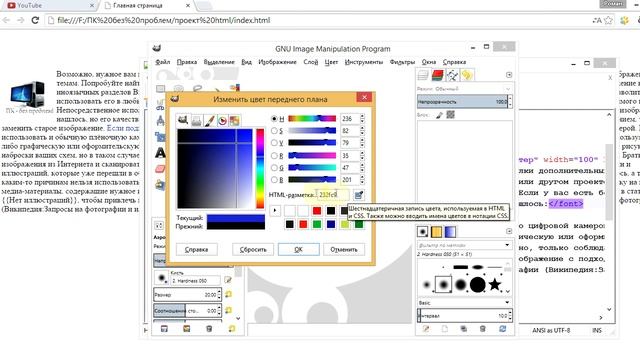Viewport: 640px width, 360px height.
Task: Switch to the Brushes tab in lower dock
Action: click(422, 232)
